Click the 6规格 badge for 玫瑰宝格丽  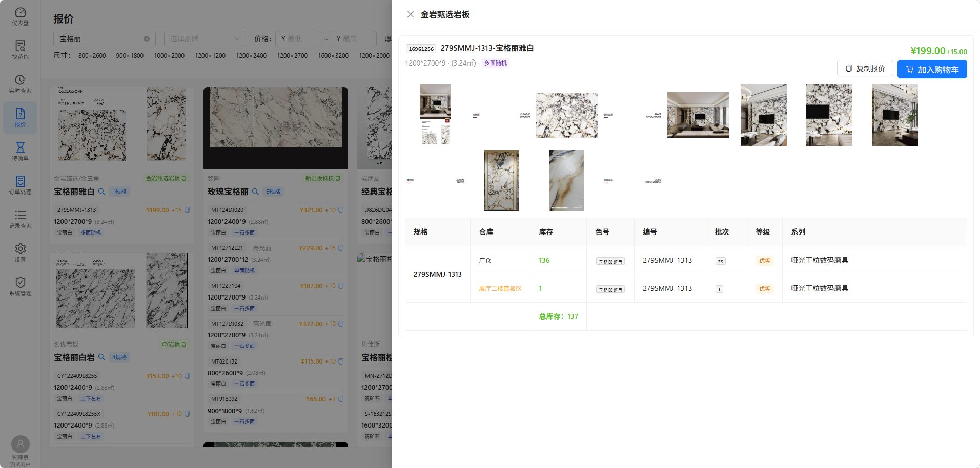pyautogui.click(x=273, y=192)
